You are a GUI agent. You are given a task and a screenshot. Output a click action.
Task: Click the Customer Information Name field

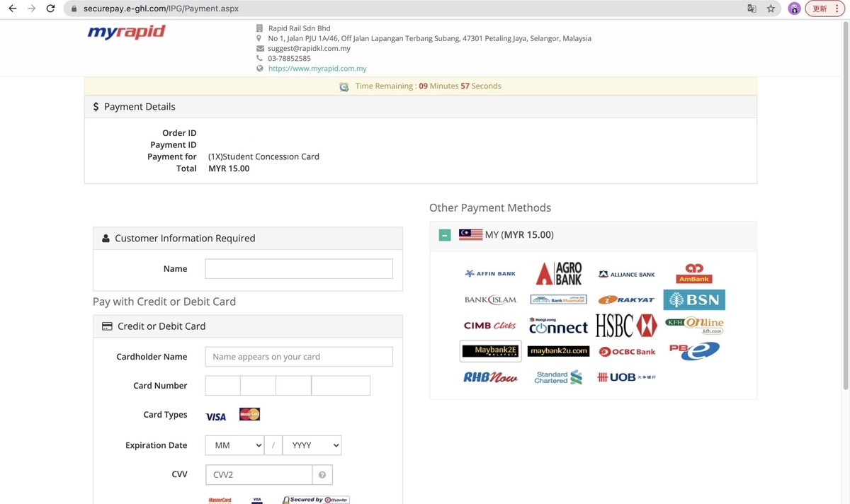[299, 269]
